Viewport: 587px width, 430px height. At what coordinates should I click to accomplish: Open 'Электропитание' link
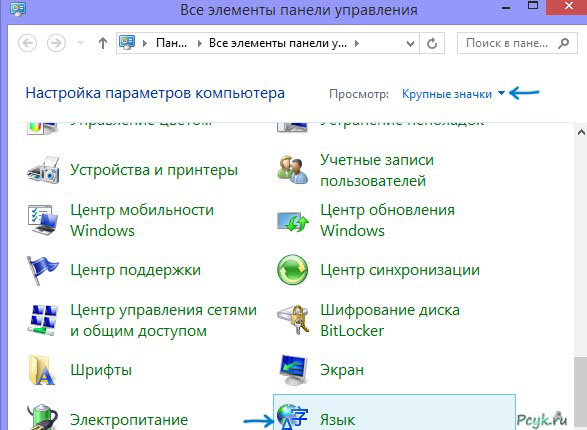(x=129, y=420)
